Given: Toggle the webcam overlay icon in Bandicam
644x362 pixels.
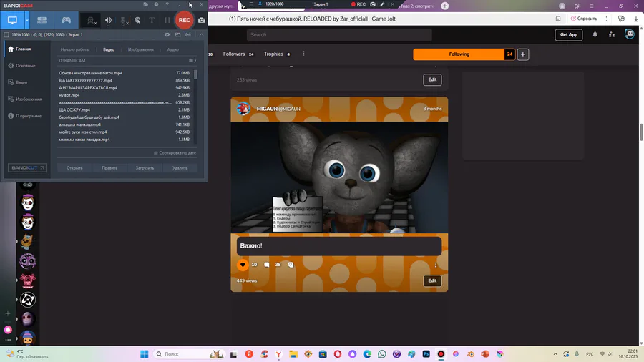Looking at the screenshot, I should [91, 20].
